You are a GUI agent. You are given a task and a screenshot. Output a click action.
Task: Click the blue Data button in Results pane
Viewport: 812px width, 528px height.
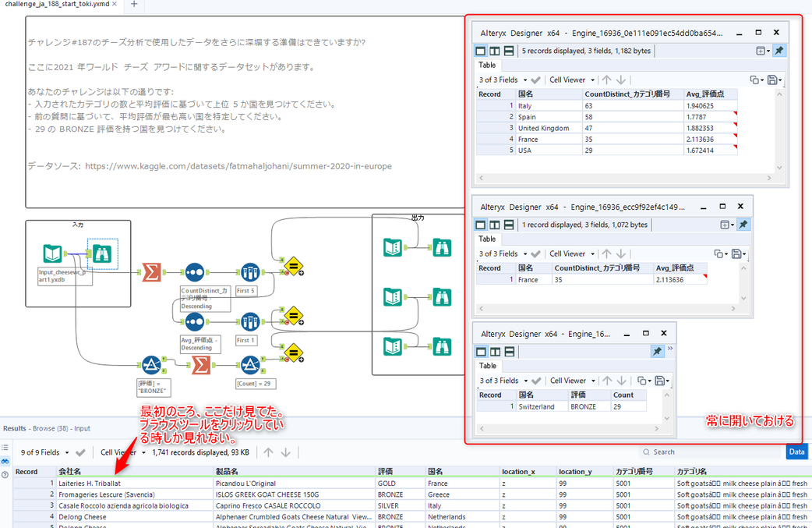click(796, 452)
